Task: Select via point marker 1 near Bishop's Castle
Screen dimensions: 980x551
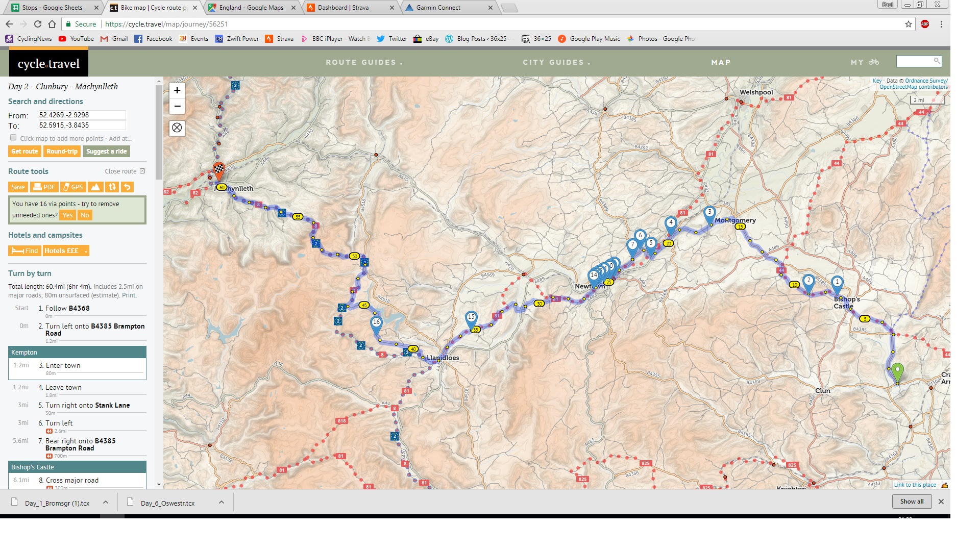Action: [x=837, y=285]
